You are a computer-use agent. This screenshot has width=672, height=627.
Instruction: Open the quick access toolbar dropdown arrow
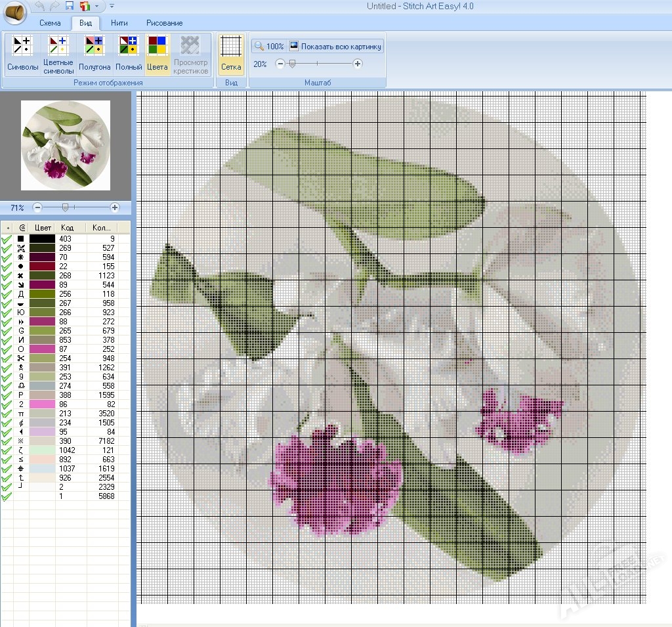(95, 5)
